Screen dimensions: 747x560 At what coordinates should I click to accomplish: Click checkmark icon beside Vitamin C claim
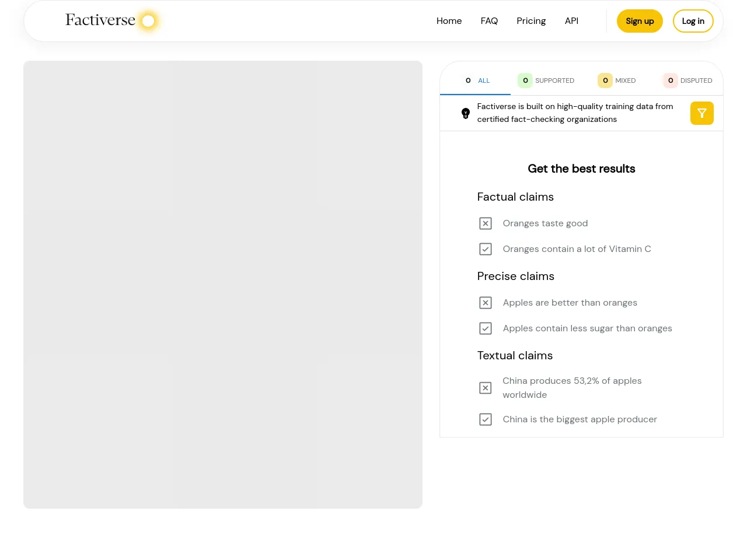486,249
